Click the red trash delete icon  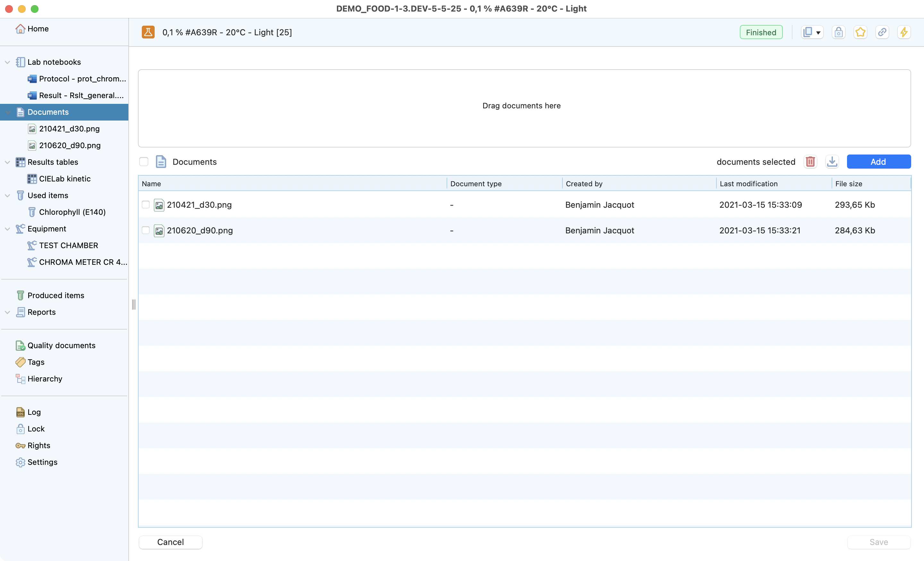810,162
